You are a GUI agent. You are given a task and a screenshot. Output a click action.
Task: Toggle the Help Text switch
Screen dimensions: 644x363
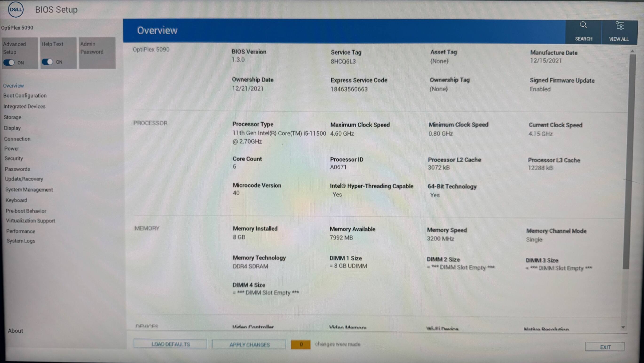click(x=47, y=62)
